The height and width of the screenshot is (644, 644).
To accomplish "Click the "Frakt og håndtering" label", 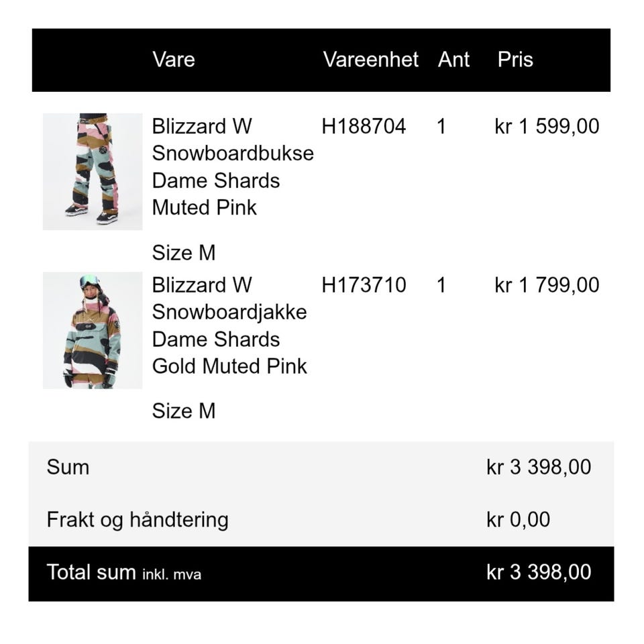I will (x=138, y=519).
